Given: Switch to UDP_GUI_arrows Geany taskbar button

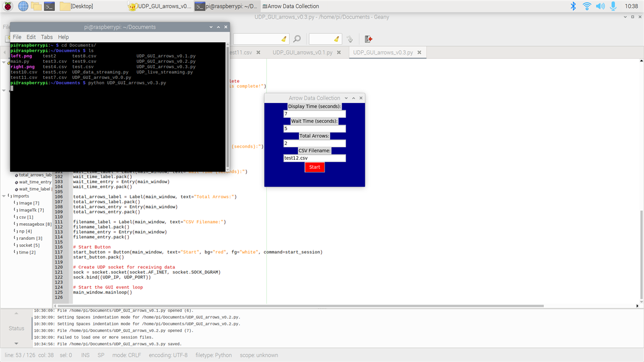Looking at the screenshot, I should coord(159,6).
